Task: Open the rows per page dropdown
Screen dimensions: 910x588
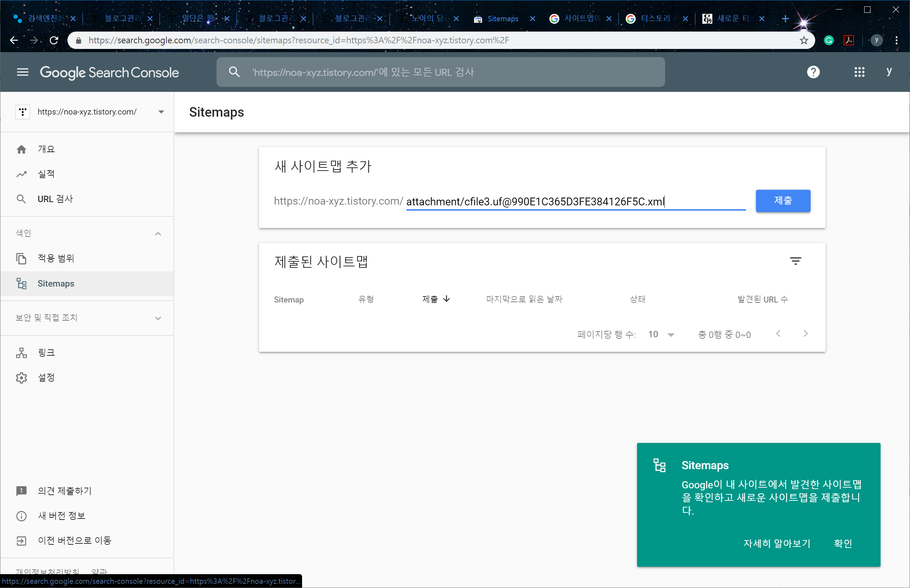Action: pos(661,334)
